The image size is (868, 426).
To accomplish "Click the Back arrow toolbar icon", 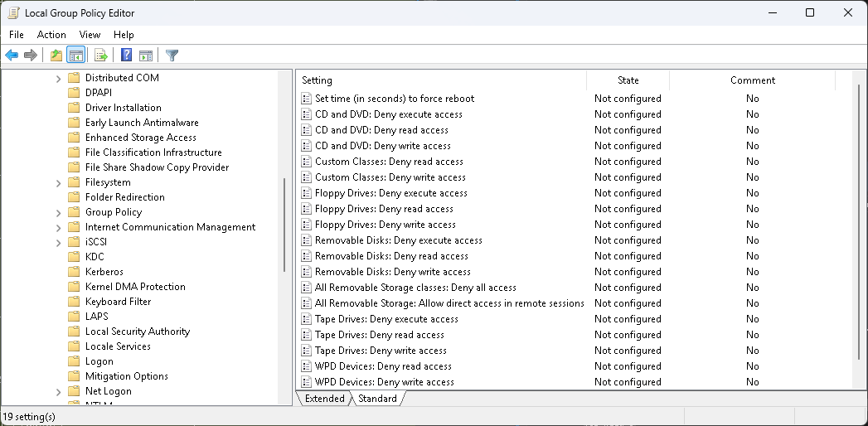I will [12, 56].
